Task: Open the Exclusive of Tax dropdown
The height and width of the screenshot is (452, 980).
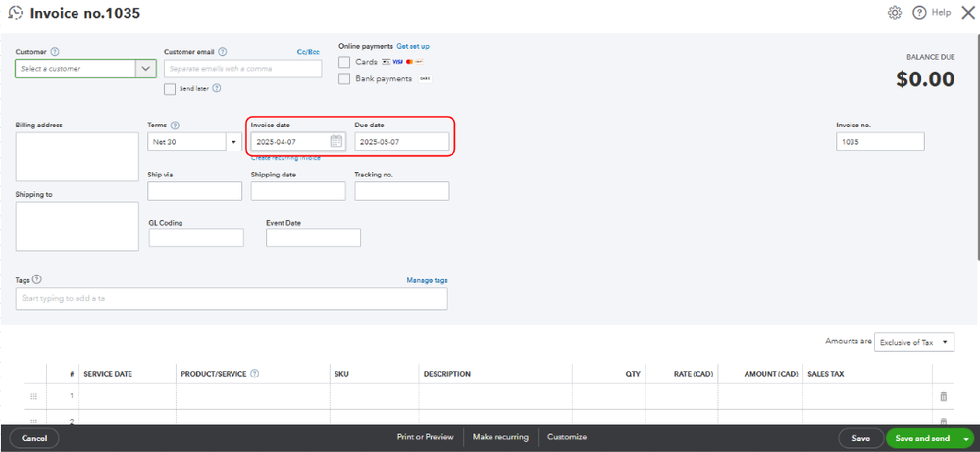Action: [914, 342]
